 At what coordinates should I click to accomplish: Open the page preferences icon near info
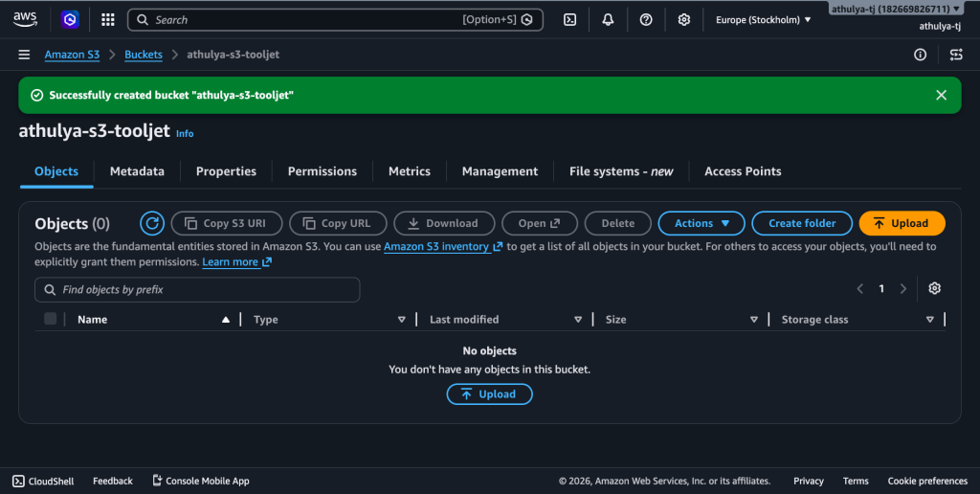tap(956, 55)
